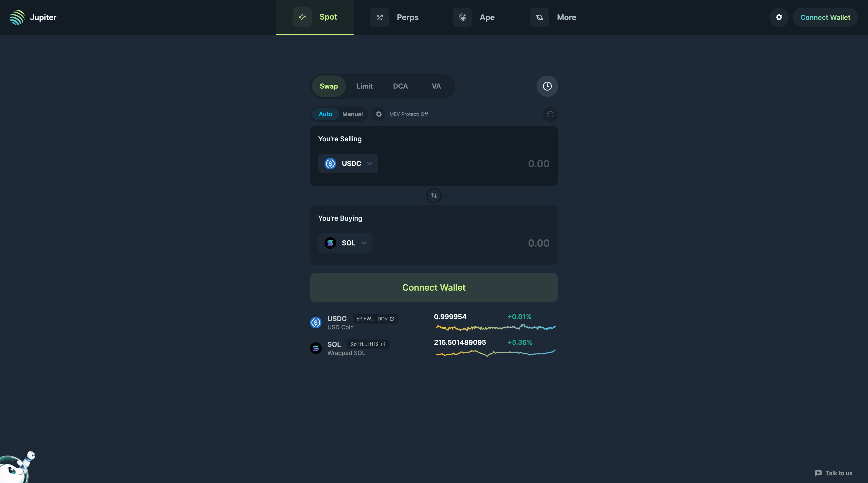The image size is (868, 483).
Task: Select Manual slippage mode
Action: 352,114
